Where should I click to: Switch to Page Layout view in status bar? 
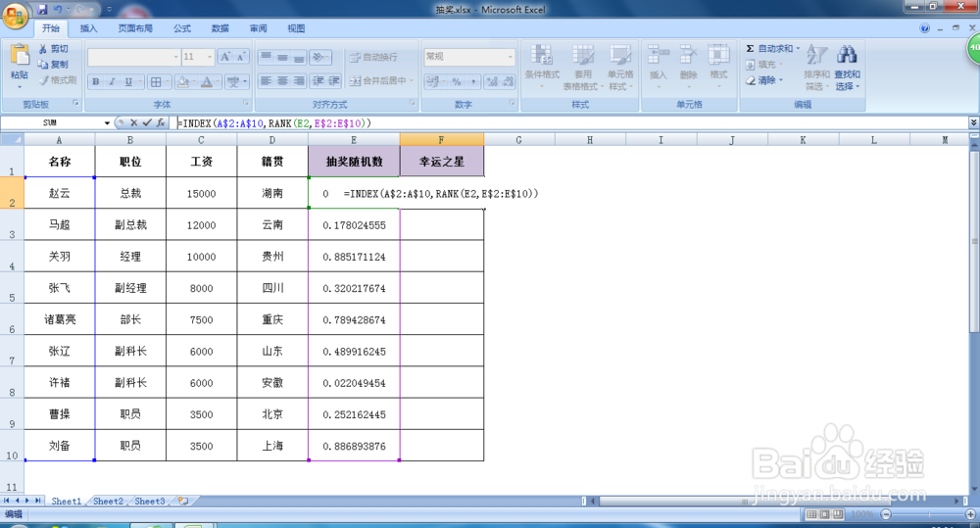point(825,514)
